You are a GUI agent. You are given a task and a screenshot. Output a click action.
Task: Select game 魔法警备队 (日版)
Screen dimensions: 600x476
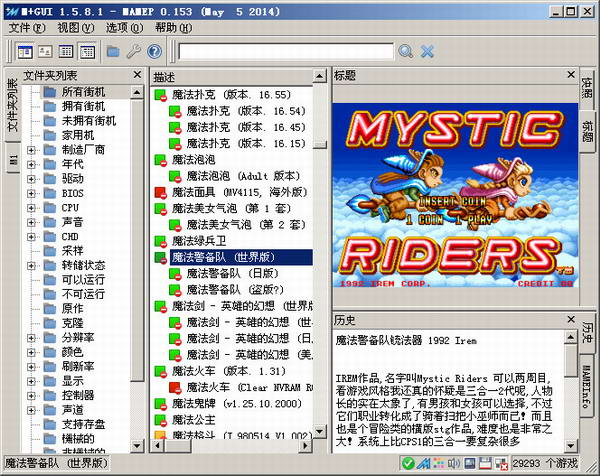(233, 274)
